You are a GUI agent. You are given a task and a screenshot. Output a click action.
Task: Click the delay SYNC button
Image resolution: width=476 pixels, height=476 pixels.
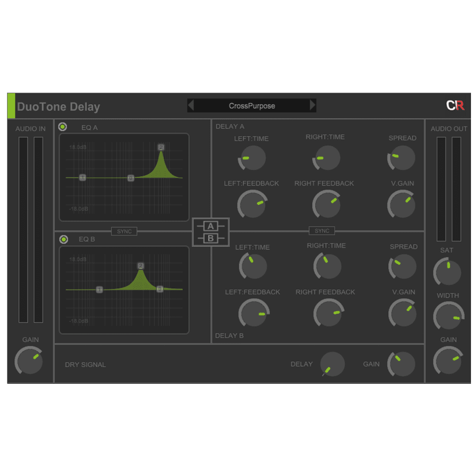pyautogui.click(x=322, y=231)
